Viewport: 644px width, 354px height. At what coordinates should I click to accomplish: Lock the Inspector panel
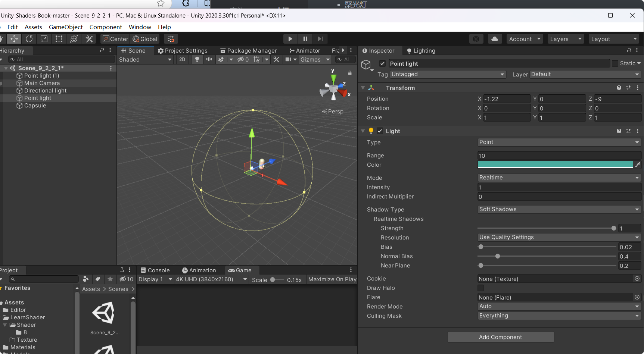click(629, 50)
